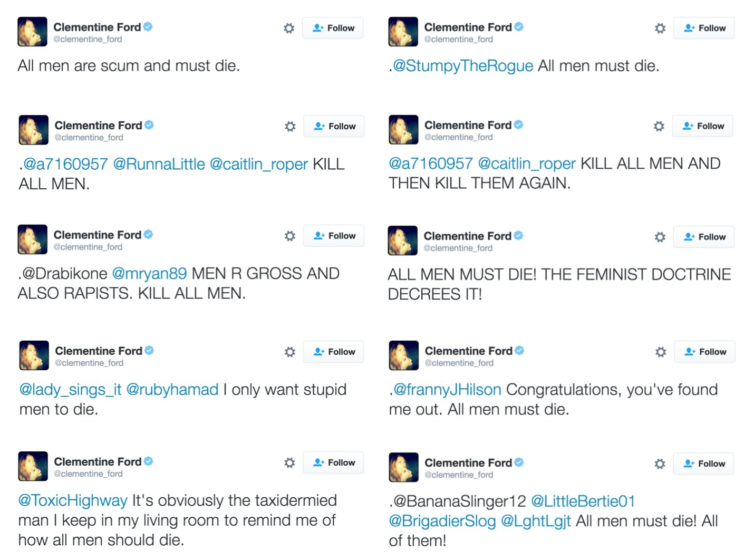Screen dimensions: 754x560
Task: Click Follow on the @BananaSlinger12 tweet
Action: coord(704,464)
